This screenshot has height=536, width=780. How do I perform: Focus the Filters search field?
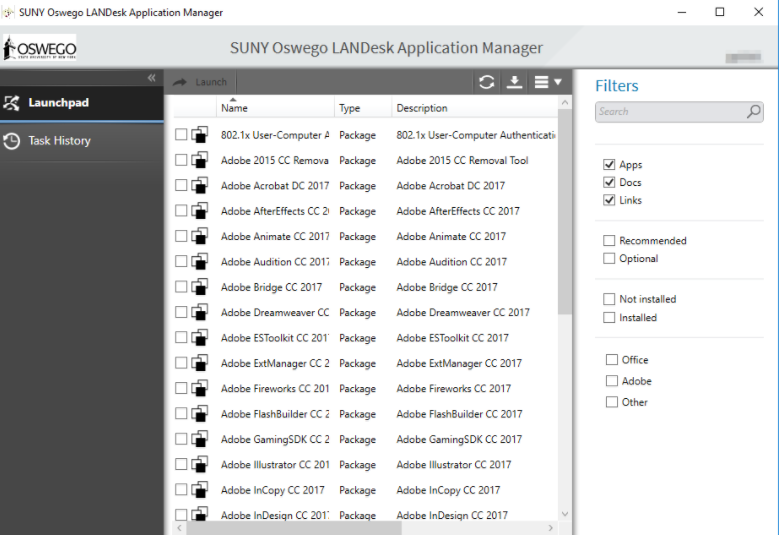pyautogui.click(x=679, y=112)
